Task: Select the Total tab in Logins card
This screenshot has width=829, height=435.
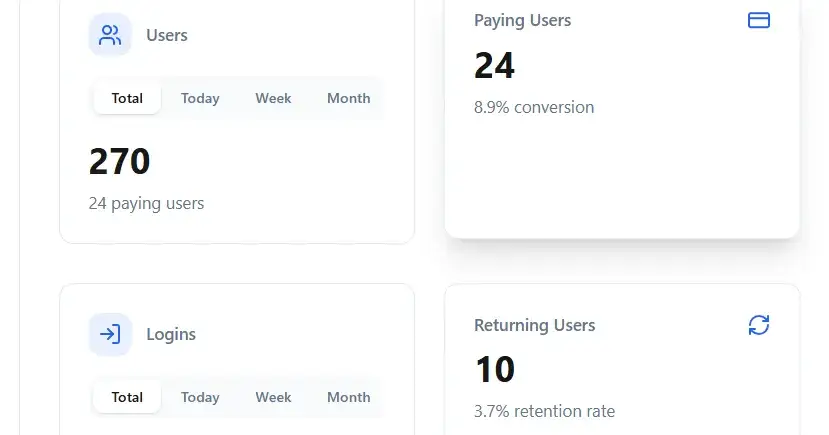Action: point(127,397)
